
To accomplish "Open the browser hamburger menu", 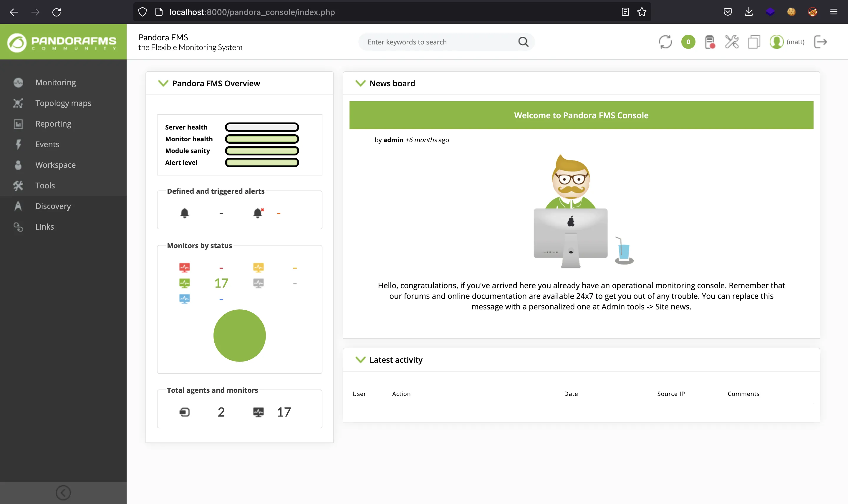I will [833, 12].
